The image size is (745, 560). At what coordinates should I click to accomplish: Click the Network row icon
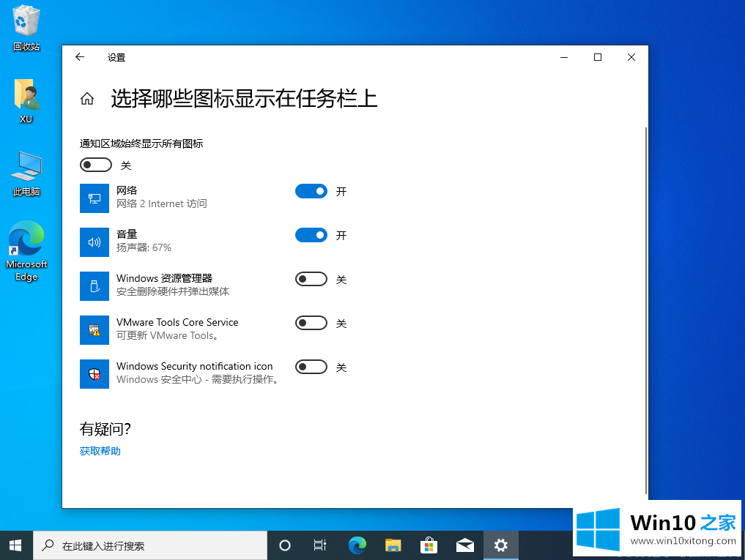click(94, 198)
